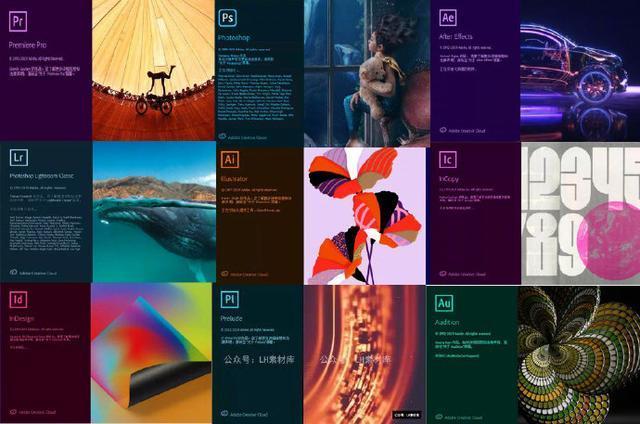Click the Pr Premiere Pro logo icon
Viewport: 640px width, 424px height.
point(18,21)
